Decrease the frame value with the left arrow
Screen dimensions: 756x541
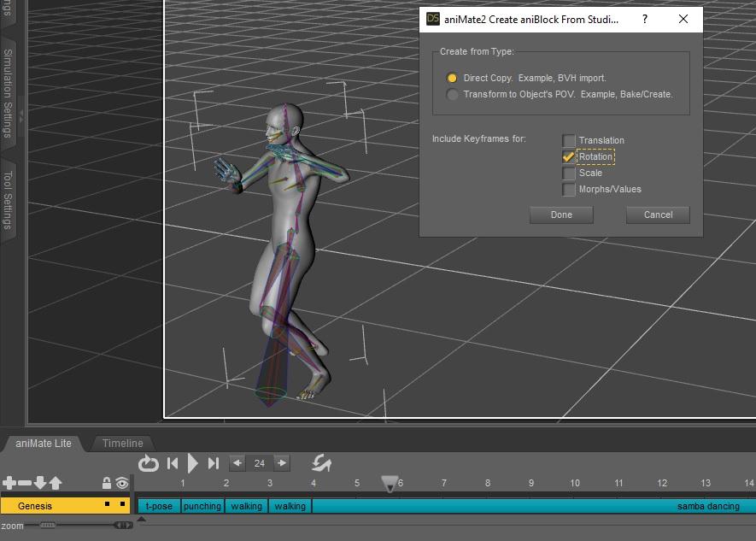click(237, 463)
